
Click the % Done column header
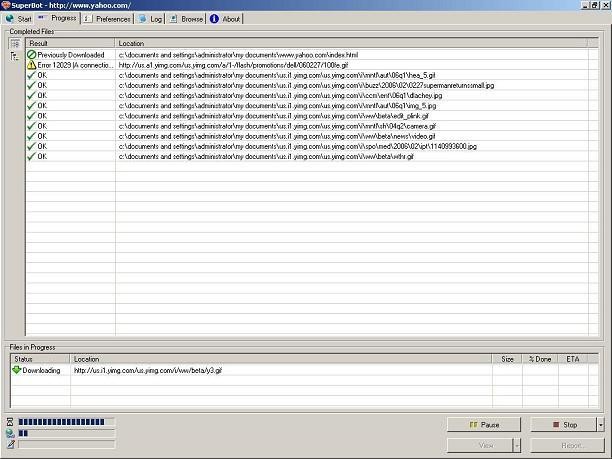[x=540, y=359]
